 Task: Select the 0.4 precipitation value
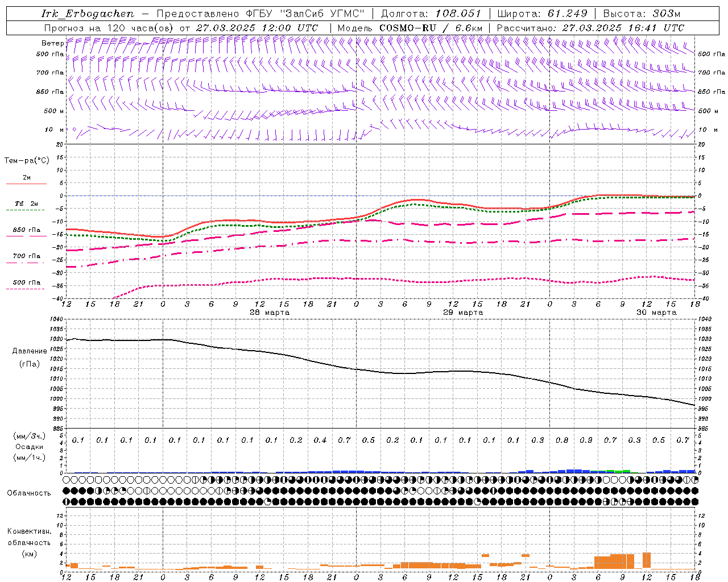[320, 440]
